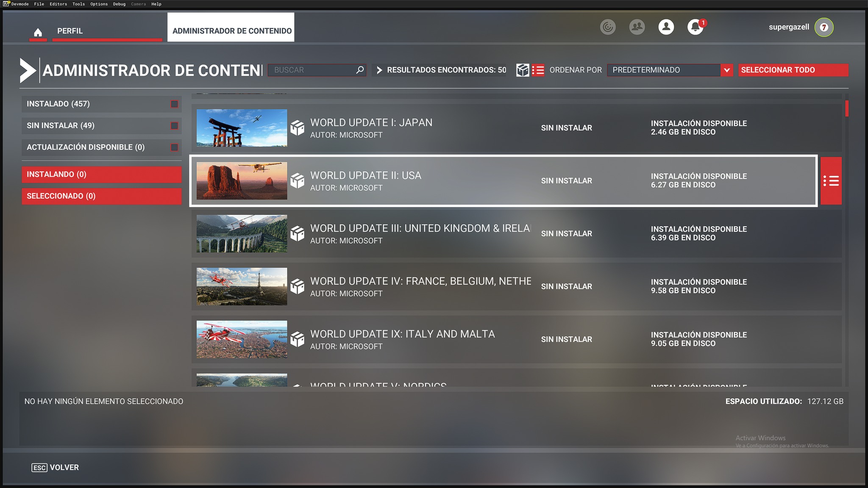Screen dimensions: 868x488
Task: Open the Predeterminado sort dropdown arrow
Action: pos(727,70)
